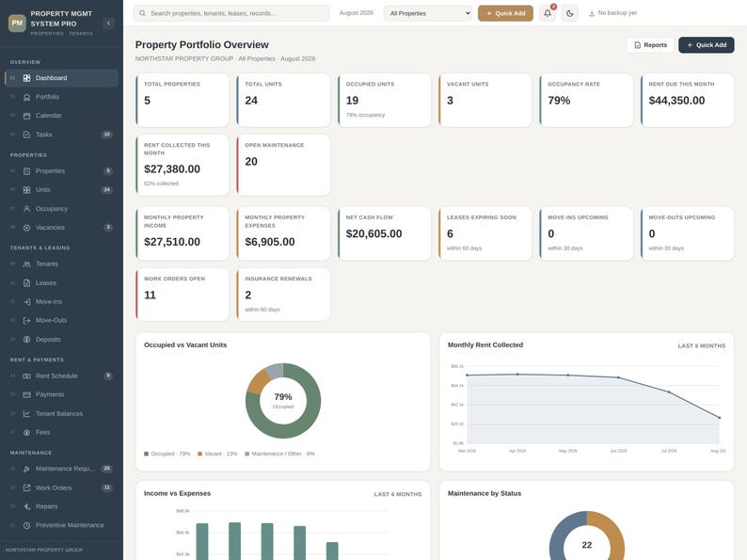This screenshot has height=560, width=747.
Task: Open the Portfolio icon in sidebar
Action: pyautogui.click(x=26, y=97)
